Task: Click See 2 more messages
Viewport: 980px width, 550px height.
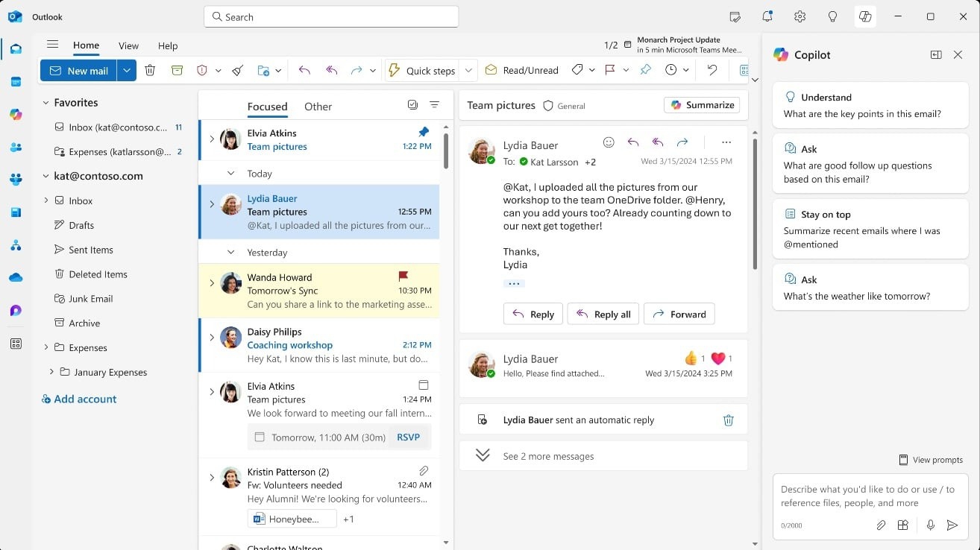Action: click(x=548, y=456)
